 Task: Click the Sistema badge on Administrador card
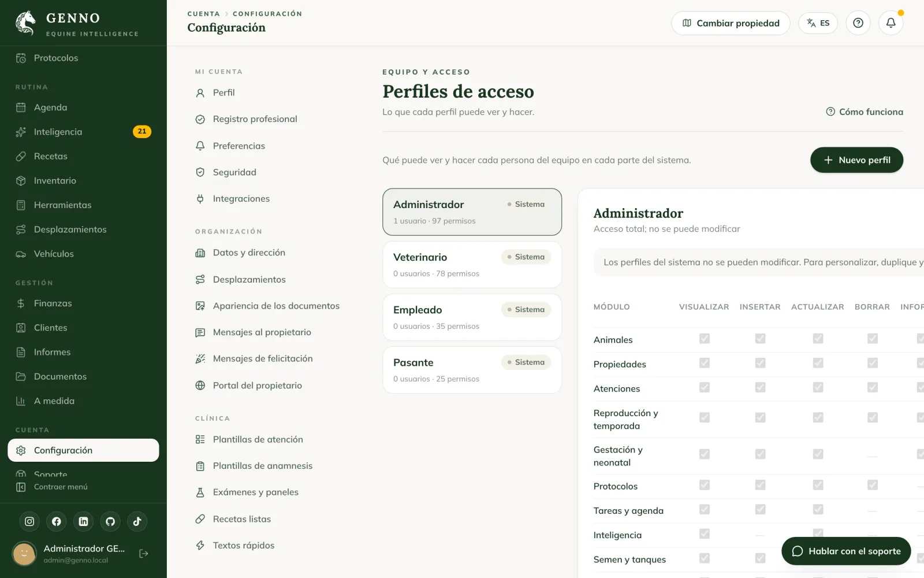pos(526,204)
